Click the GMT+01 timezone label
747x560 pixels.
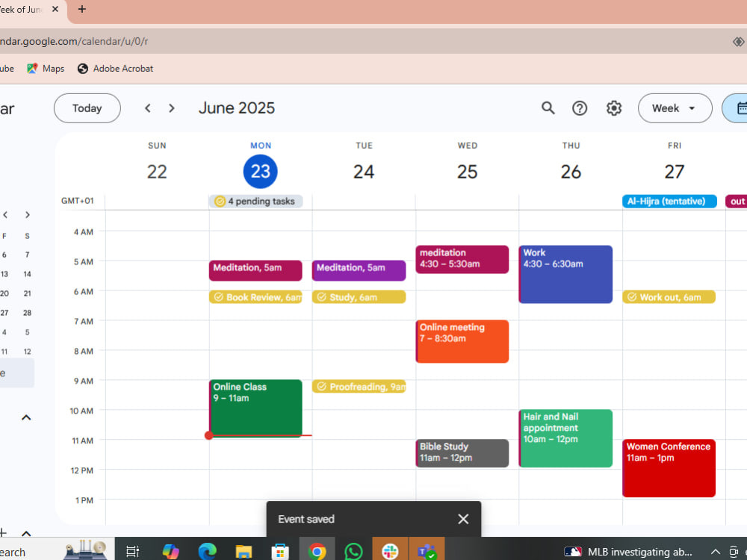(77, 201)
